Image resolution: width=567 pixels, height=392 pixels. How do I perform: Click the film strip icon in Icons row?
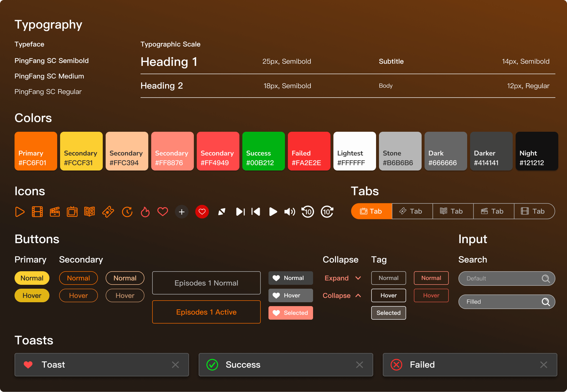[x=37, y=212]
